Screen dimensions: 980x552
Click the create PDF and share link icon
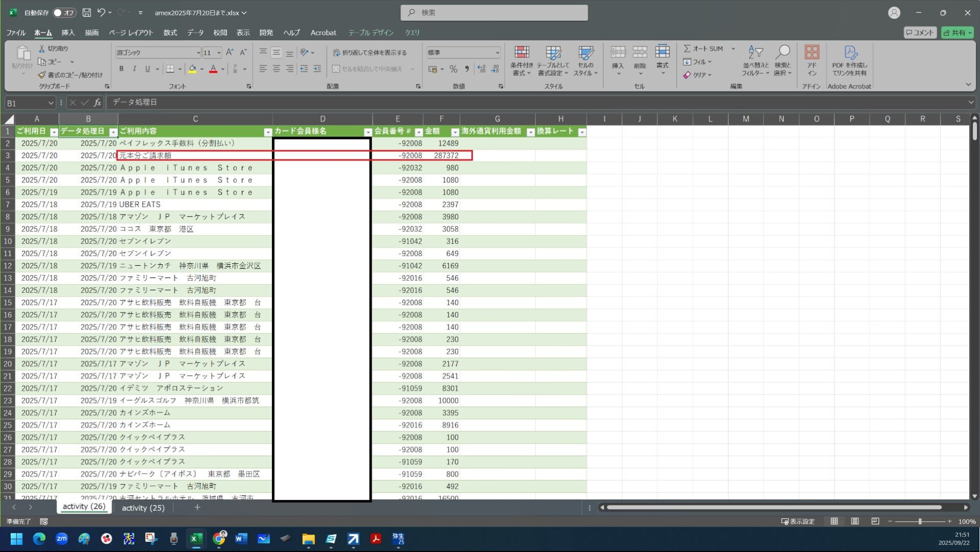click(x=850, y=53)
